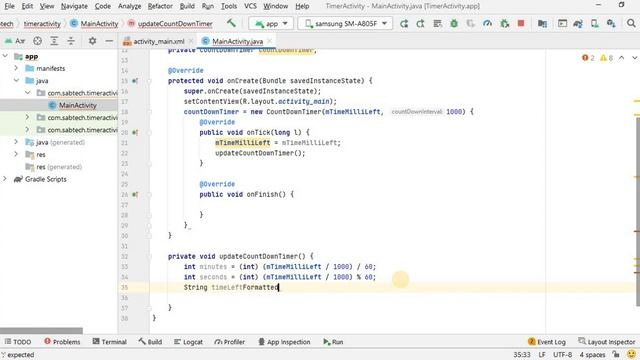This screenshot has height=360, width=640.
Task: Click the error count indicator in editor
Action: point(588,58)
